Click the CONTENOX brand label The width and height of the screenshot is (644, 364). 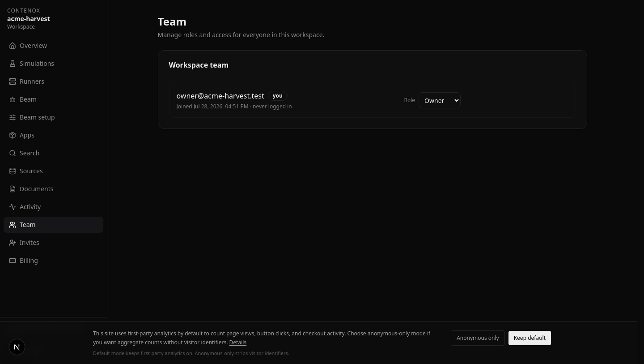coord(24,10)
